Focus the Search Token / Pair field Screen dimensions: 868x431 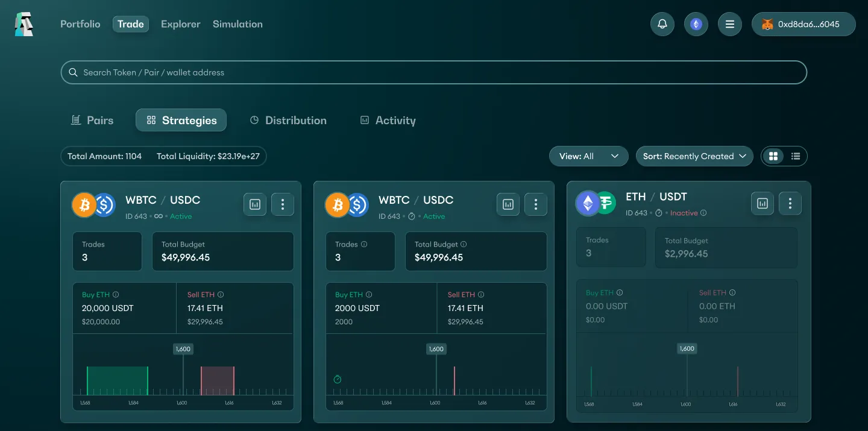[434, 72]
